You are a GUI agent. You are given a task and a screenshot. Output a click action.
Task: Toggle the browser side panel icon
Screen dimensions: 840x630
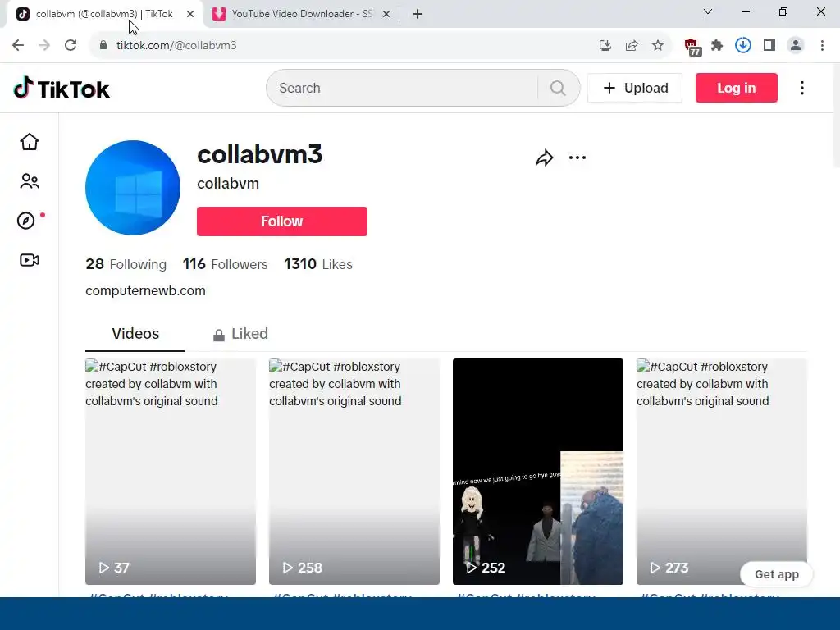(x=769, y=46)
